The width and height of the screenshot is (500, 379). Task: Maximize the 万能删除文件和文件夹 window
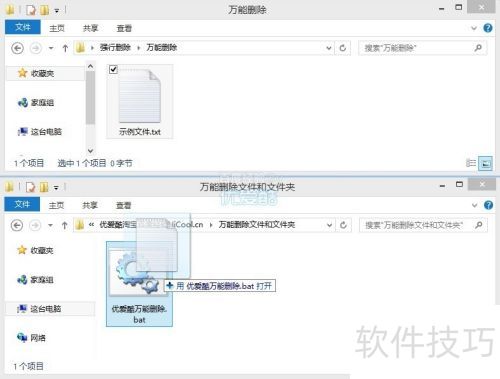[459, 184]
